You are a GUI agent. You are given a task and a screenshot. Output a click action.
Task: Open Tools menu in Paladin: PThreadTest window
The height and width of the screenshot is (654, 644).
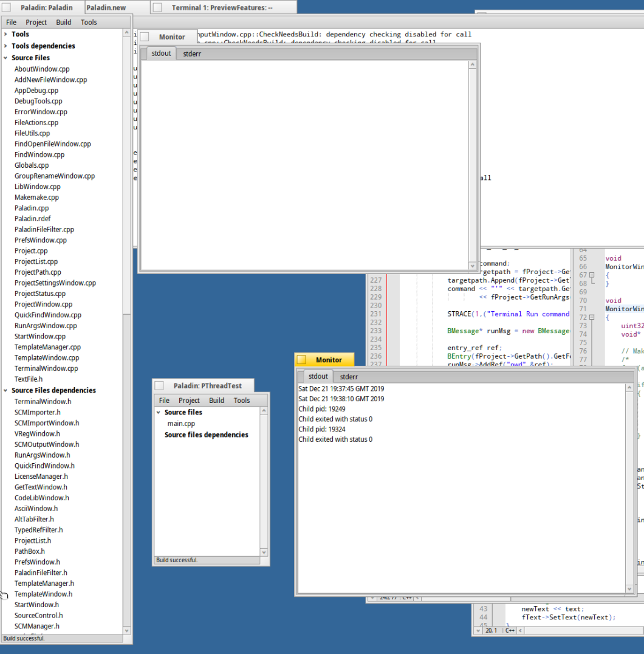tap(242, 401)
